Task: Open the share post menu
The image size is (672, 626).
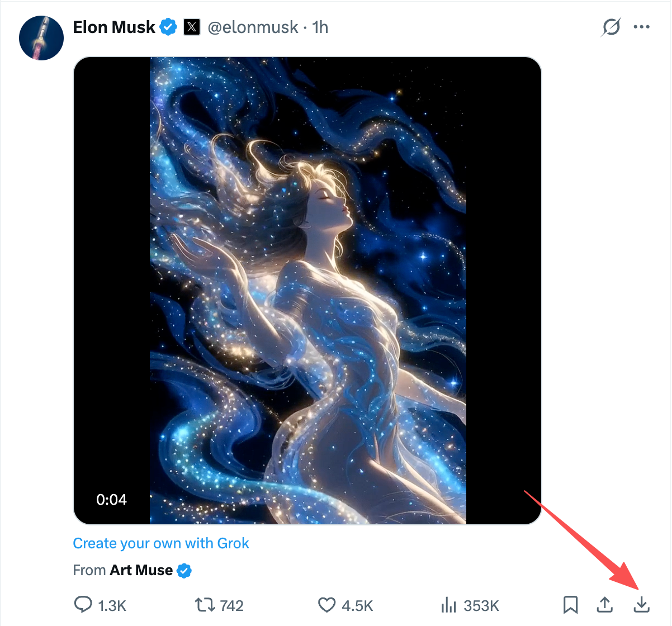Action: coord(605,605)
